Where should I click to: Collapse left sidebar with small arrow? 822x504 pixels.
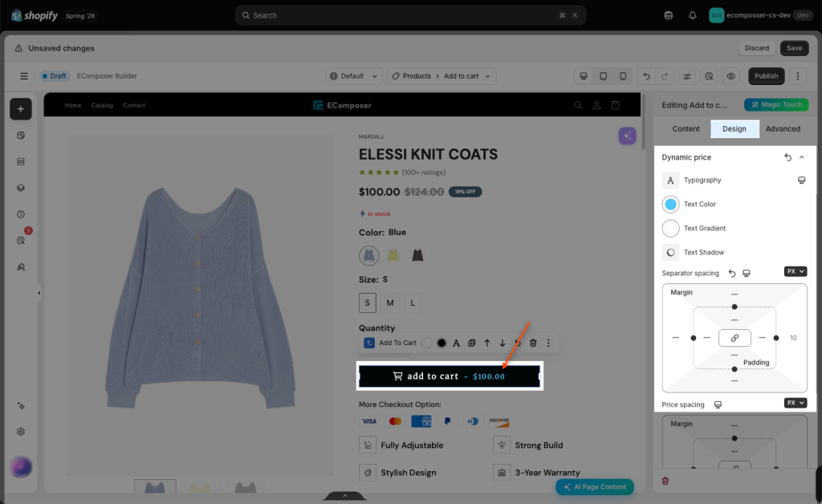point(39,294)
